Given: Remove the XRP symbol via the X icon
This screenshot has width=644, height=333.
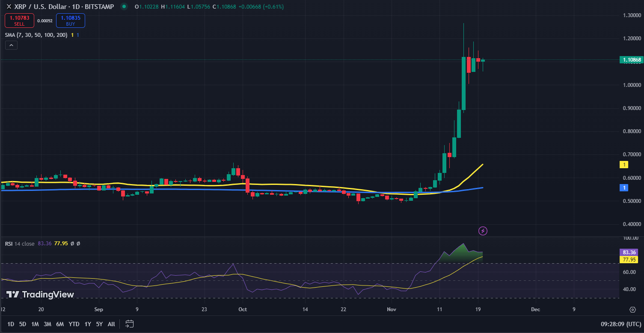Looking at the screenshot, I should [9, 6].
